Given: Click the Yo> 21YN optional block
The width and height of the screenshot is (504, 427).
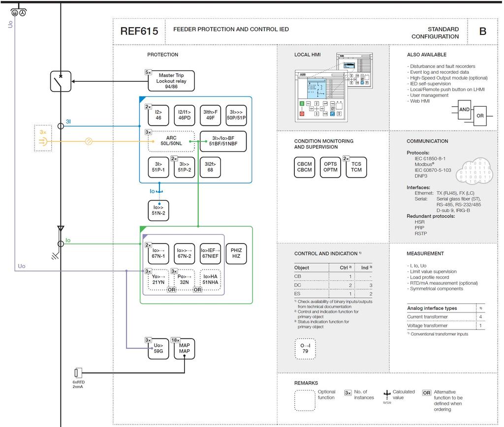Looking at the screenshot, I should (158, 279).
